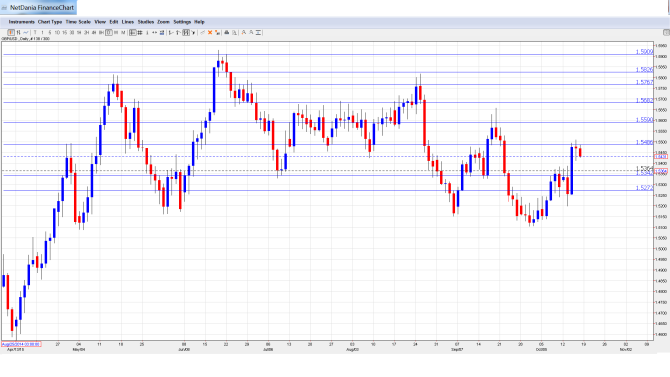This screenshot has height=377, width=670.
Task: Click the red X delete icon
Action: 210,32
